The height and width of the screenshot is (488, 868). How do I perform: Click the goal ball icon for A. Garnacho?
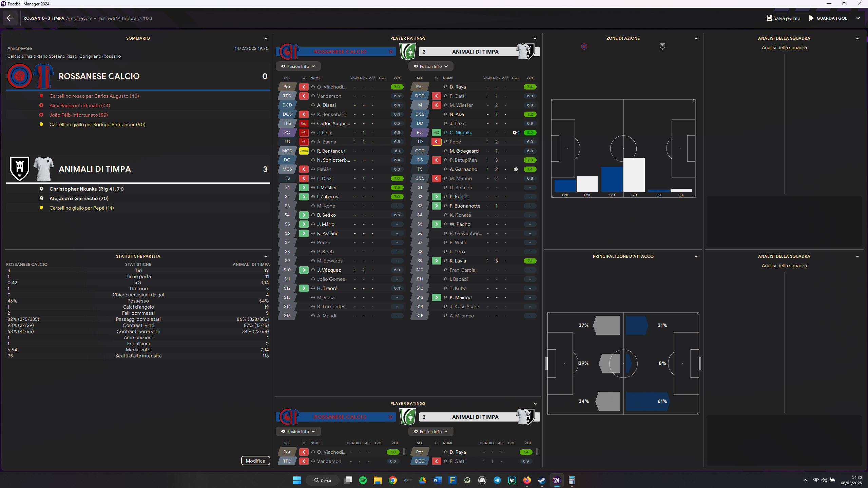(x=516, y=169)
